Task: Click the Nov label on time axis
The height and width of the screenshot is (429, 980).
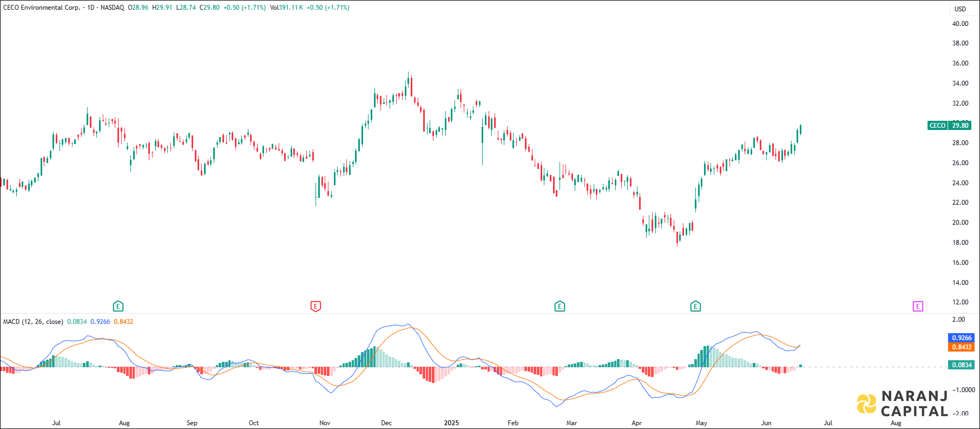Action: pyautogui.click(x=325, y=423)
